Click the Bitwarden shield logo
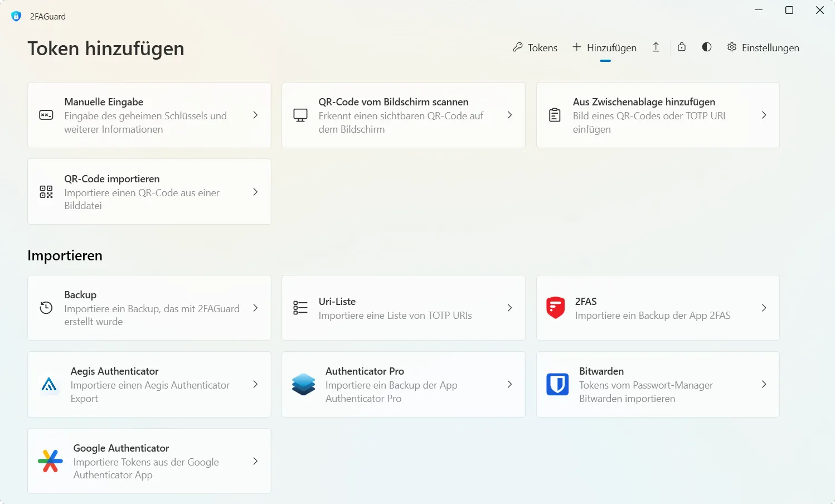This screenshot has height=504, width=835. pyautogui.click(x=557, y=384)
